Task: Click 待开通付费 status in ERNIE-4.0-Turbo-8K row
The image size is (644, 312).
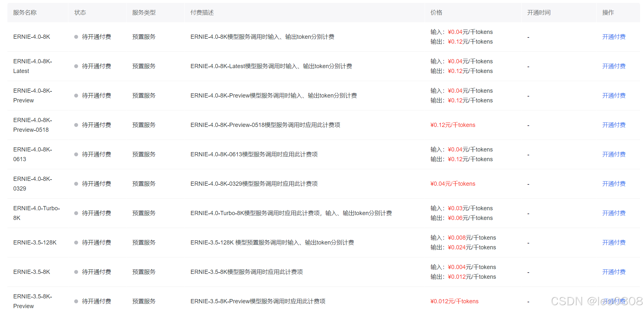Action: point(96,213)
